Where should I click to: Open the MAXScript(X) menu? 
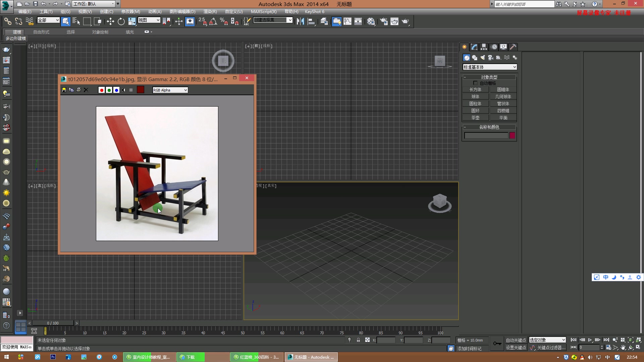coord(264,12)
